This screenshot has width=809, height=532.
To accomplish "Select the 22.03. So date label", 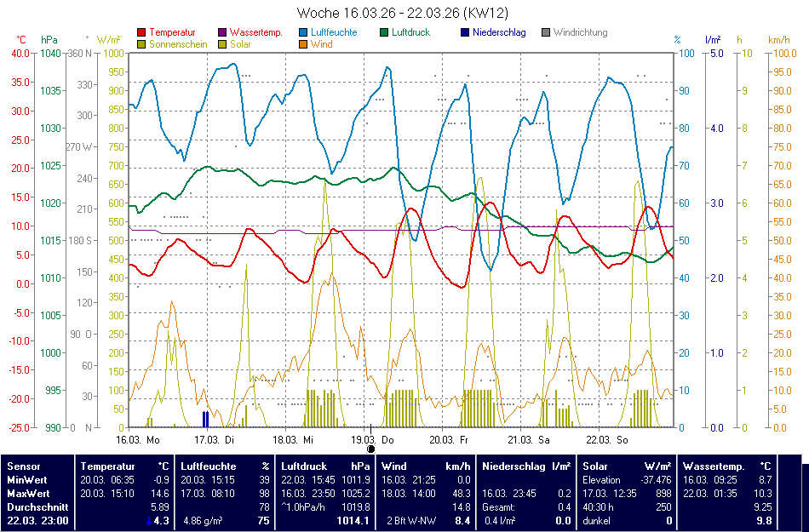I will click(607, 440).
